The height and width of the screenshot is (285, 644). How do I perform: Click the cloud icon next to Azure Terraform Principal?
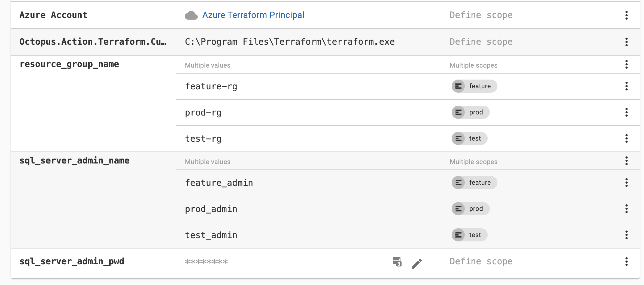[x=191, y=16]
